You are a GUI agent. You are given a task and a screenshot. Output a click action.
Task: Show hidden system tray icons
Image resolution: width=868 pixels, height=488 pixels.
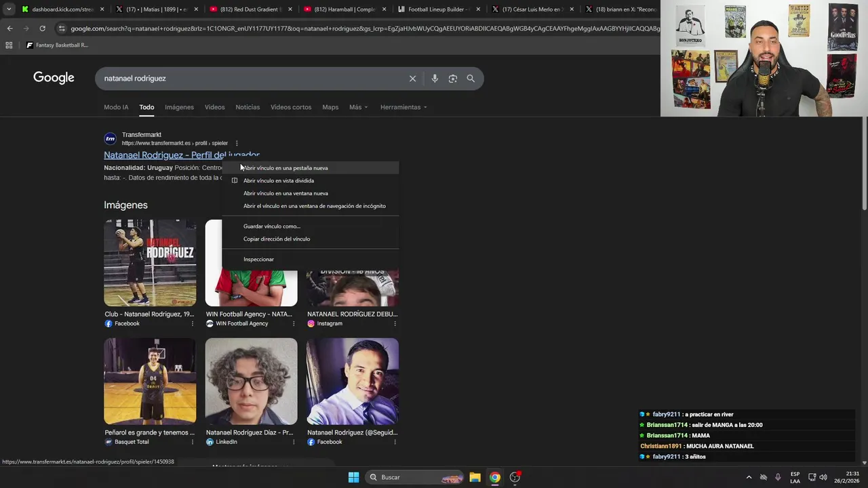749,477
